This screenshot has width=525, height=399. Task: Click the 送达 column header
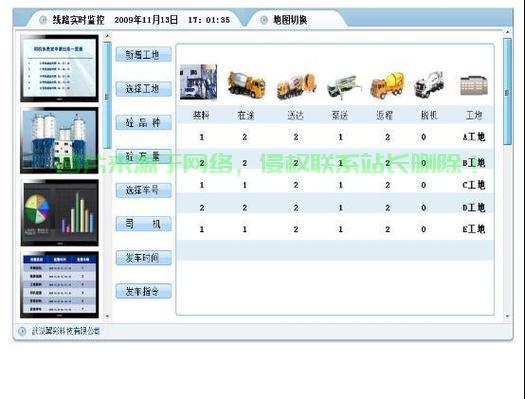[x=296, y=115]
